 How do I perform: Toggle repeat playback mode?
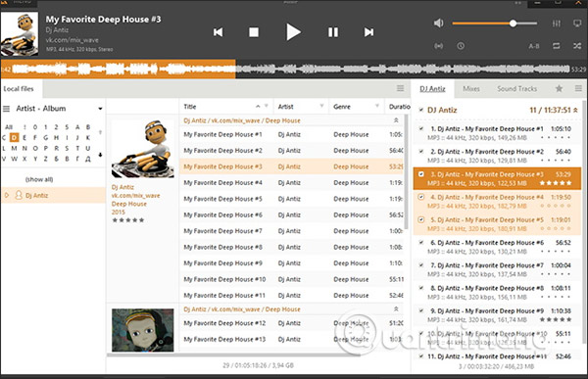[556, 46]
